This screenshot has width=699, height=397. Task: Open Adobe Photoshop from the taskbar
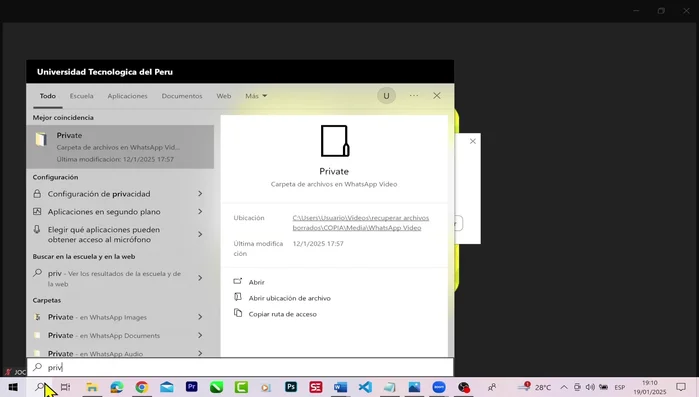pos(291,387)
